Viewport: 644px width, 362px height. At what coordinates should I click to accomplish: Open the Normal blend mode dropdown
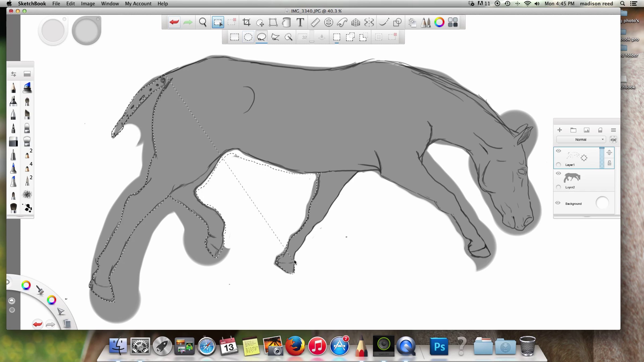pyautogui.click(x=581, y=139)
